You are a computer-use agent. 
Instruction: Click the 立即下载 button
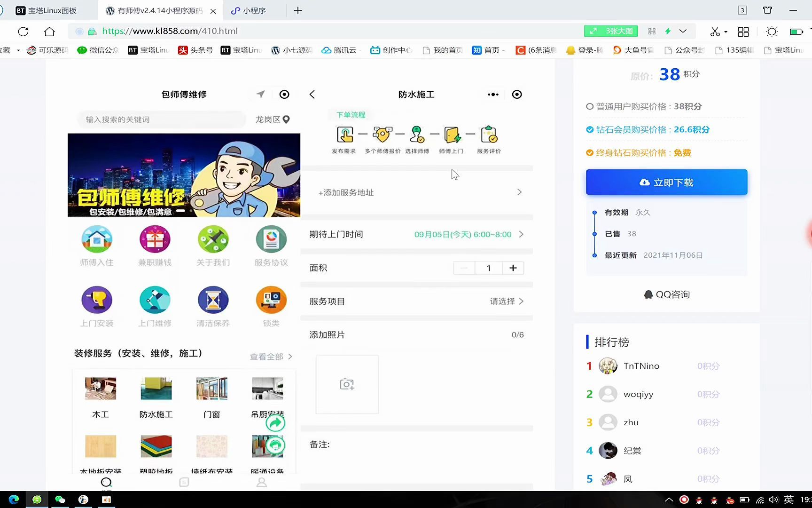point(666,183)
